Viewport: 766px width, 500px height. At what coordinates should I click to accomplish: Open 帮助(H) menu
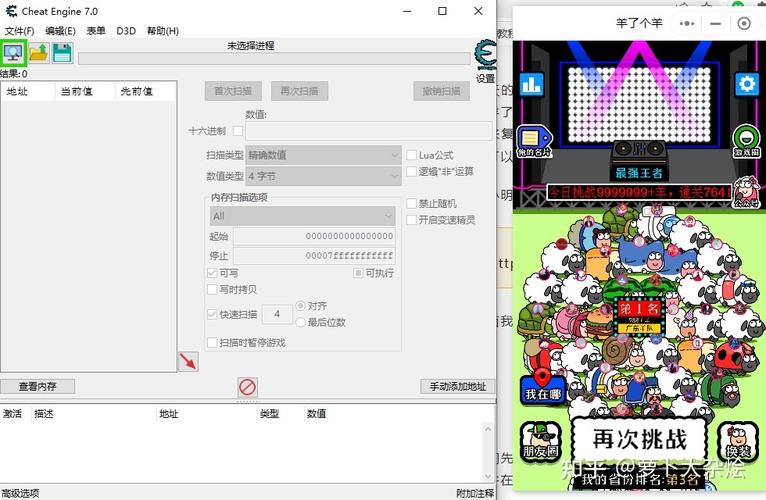163,31
